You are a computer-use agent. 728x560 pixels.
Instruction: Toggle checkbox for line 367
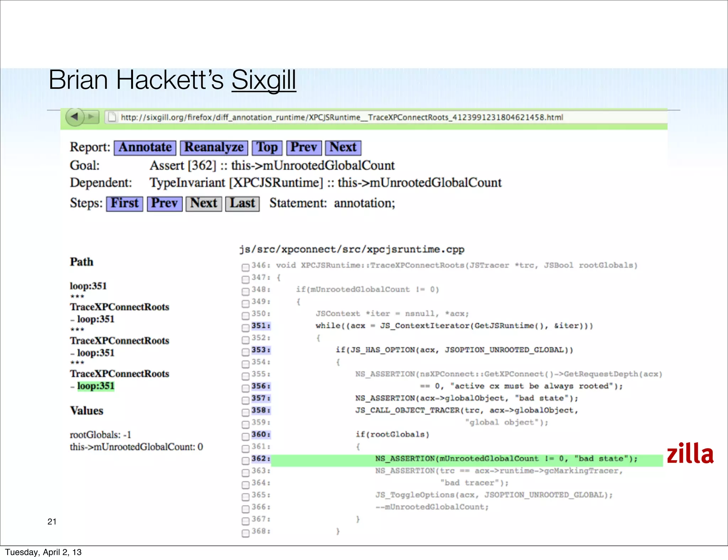[x=245, y=521]
